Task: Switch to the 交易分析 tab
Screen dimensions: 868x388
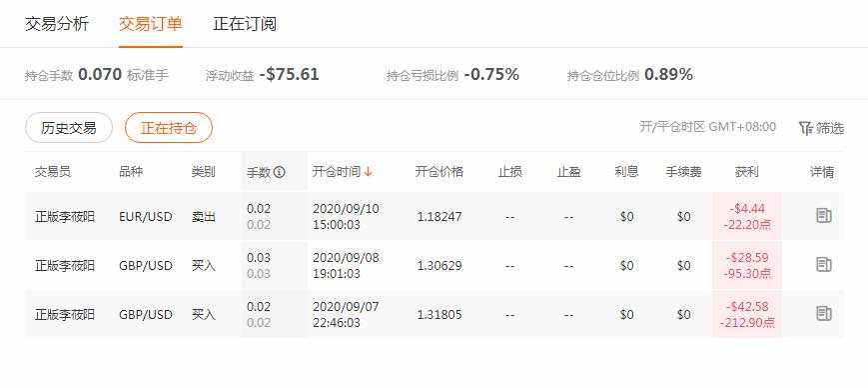Action: [57, 24]
